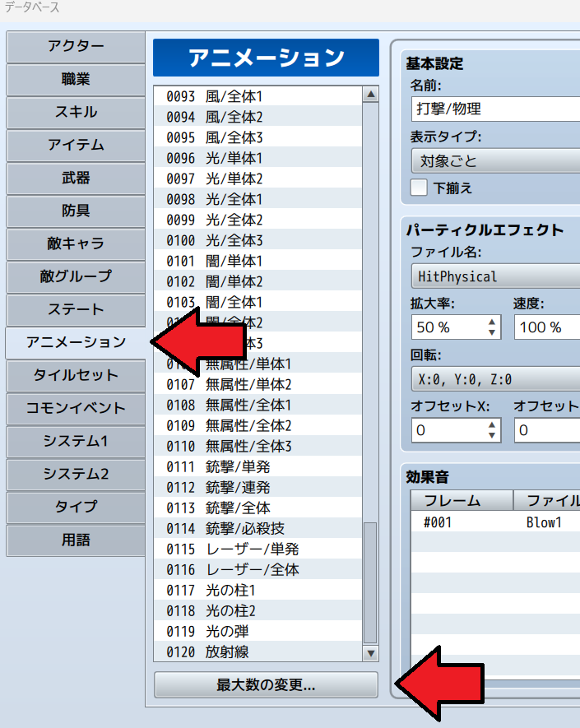Increase オフセットX with the up arrow
This screenshot has width=580, height=728.
coord(492,424)
